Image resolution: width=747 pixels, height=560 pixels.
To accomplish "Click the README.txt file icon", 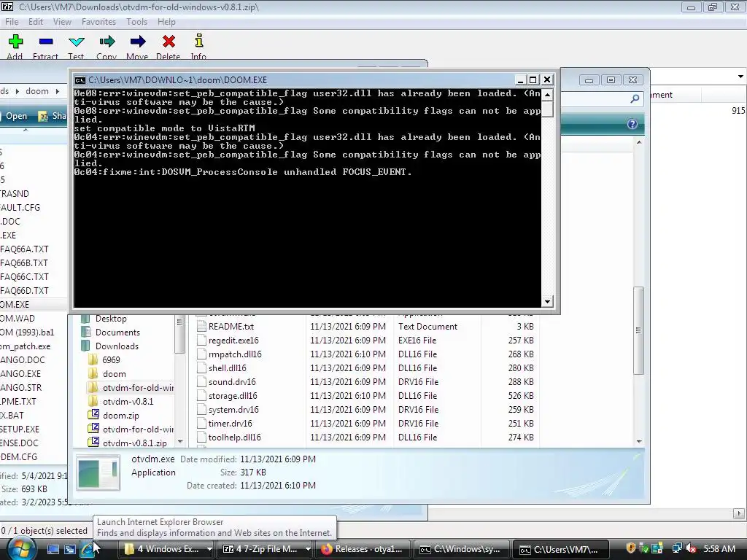I will click(x=201, y=327).
